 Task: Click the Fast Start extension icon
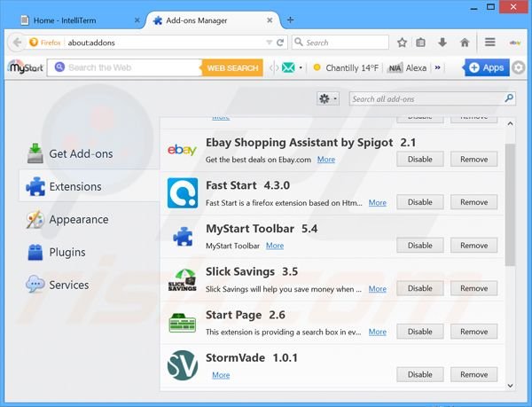(183, 192)
